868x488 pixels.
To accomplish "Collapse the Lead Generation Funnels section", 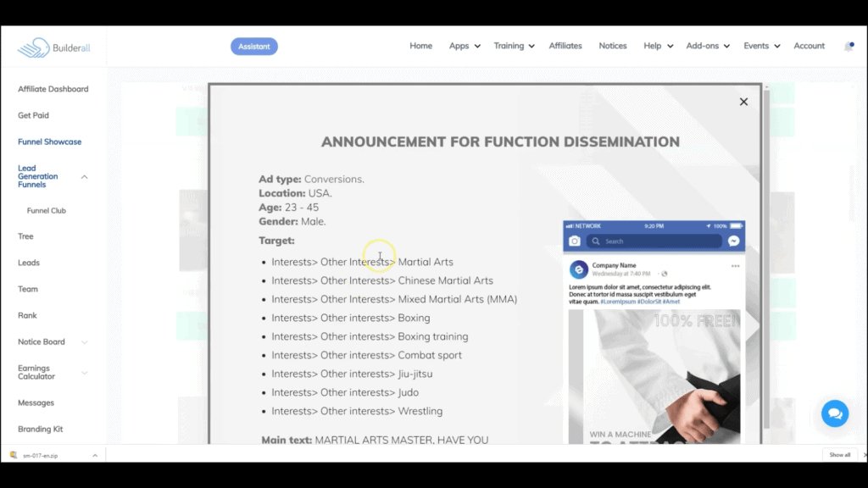I will (84, 176).
